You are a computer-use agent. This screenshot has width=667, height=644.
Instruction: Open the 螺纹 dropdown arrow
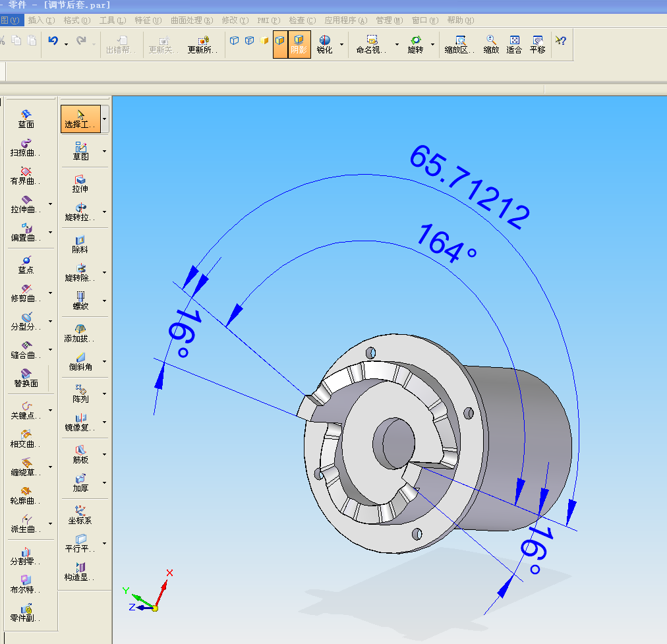pyautogui.click(x=104, y=301)
